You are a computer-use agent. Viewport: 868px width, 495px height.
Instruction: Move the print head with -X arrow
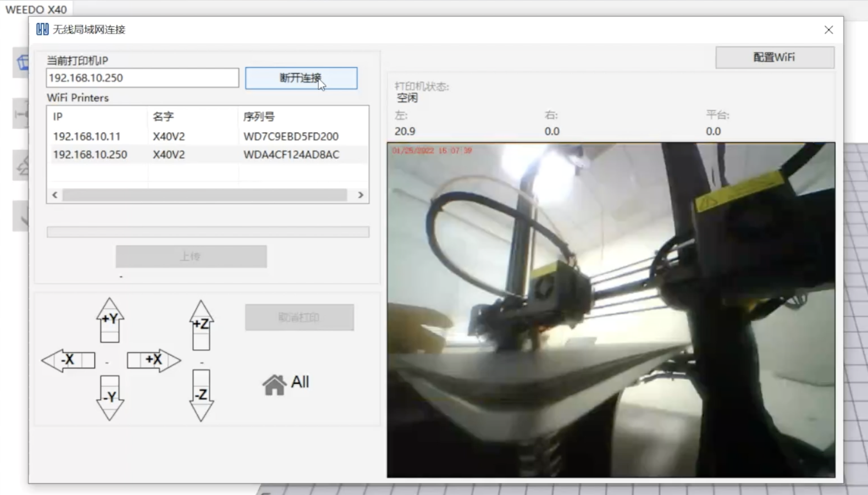(69, 360)
